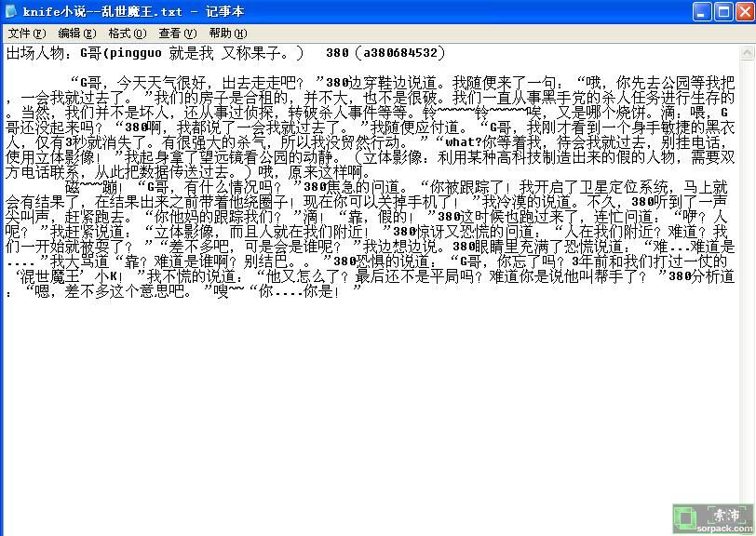This screenshot has width=756, height=536.
Task: Click the sorpack.com watermark text
Action: pos(727,529)
